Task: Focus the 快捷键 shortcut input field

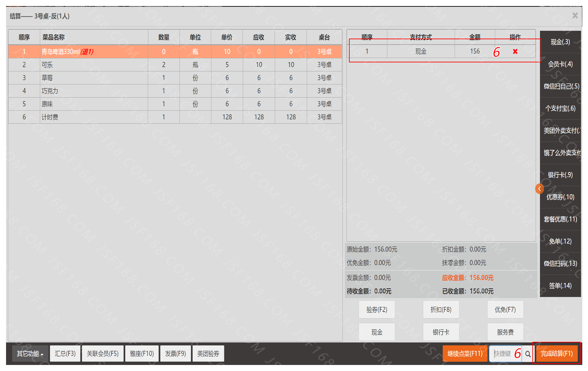Action: tap(505, 354)
